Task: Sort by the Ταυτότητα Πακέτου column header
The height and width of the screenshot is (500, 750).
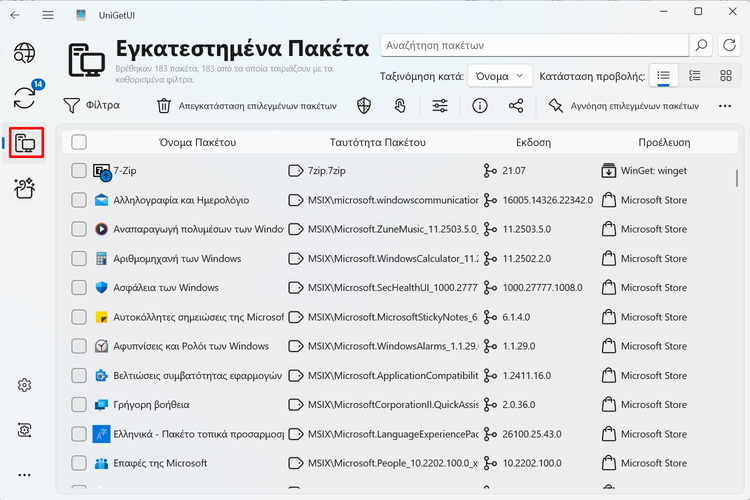Action: (378, 143)
